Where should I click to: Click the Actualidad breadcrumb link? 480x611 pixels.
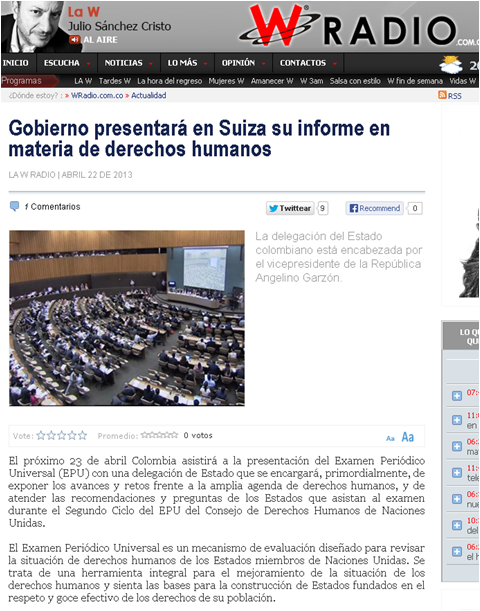point(148,95)
